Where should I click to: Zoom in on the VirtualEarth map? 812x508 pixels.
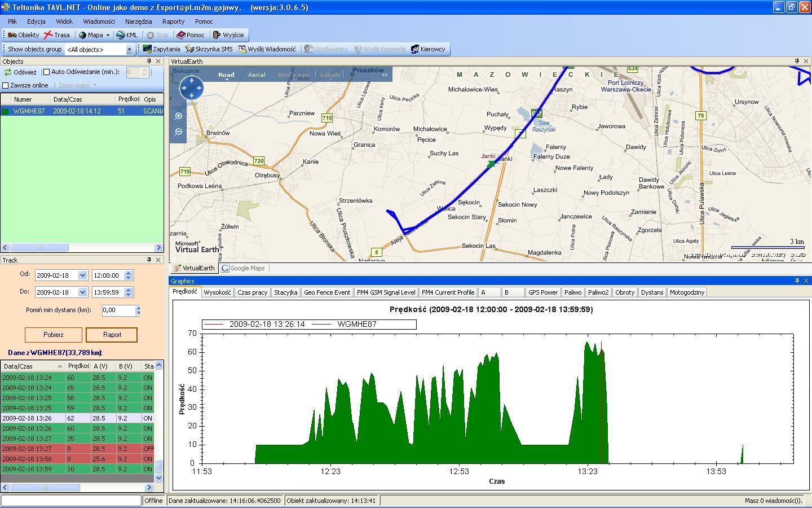coord(179,116)
